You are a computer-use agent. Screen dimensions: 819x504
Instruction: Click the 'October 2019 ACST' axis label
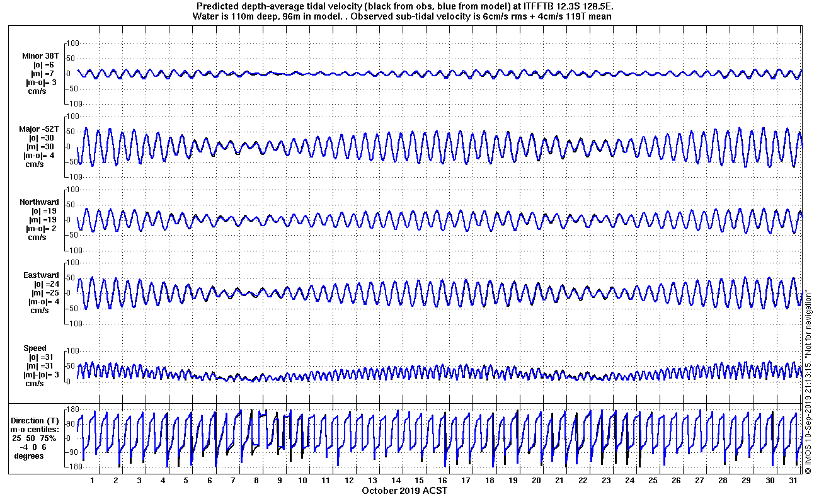[x=404, y=491]
